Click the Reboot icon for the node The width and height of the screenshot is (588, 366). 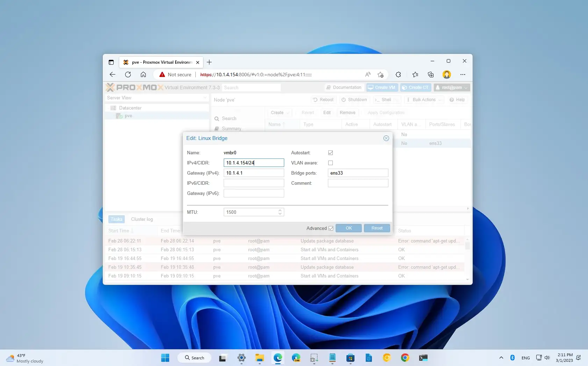[316, 100]
